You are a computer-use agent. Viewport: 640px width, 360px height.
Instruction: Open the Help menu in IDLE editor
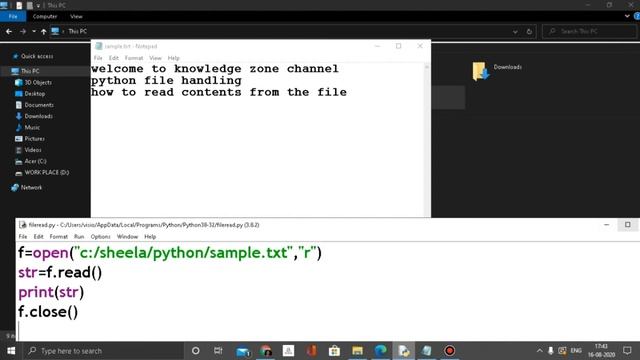(150, 236)
